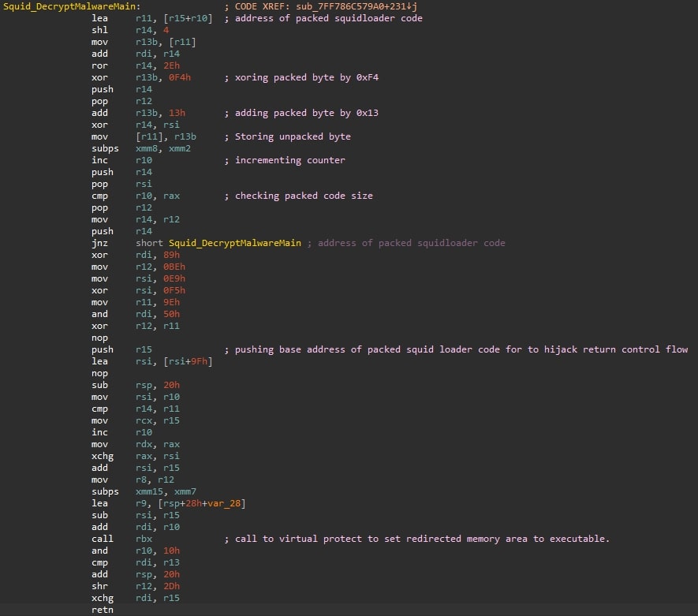Click the 'checking packed code size' comment
Viewport: 698px width, 616px height.
click(304, 196)
